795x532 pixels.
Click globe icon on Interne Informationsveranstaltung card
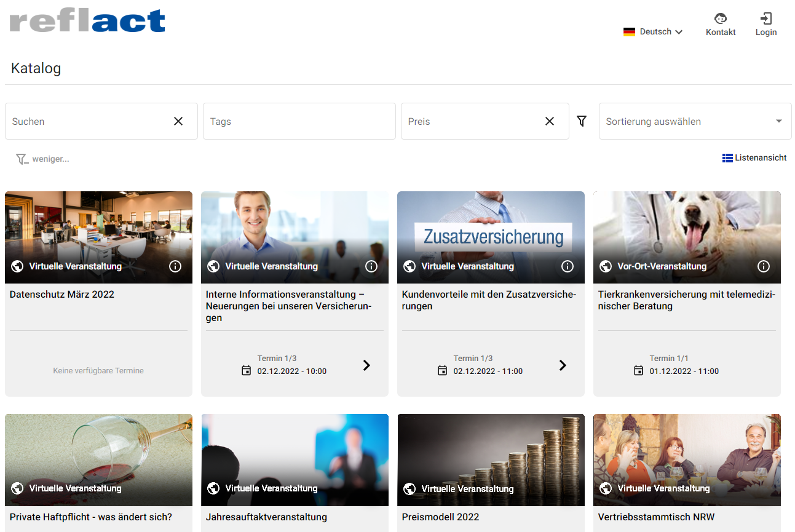click(x=213, y=266)
